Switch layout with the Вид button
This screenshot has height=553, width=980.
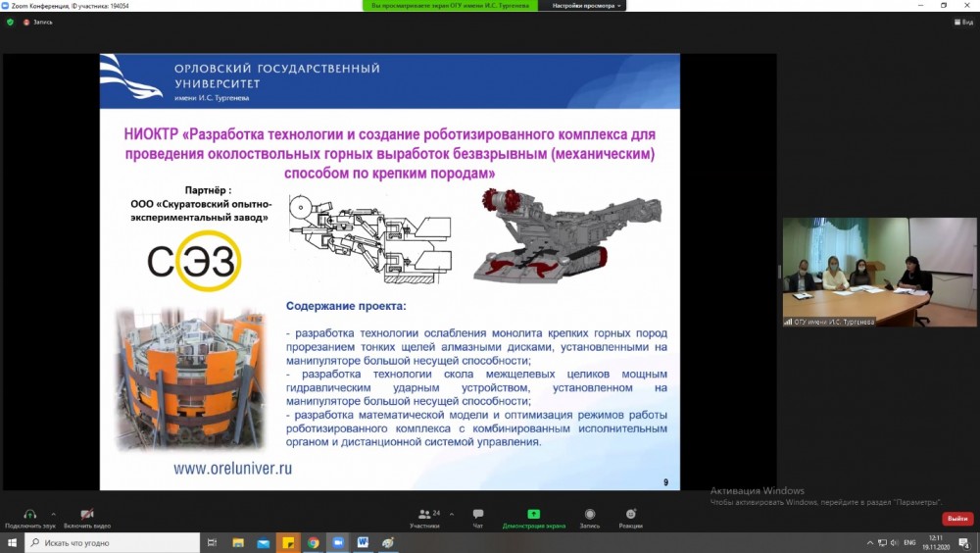(962, 22)
